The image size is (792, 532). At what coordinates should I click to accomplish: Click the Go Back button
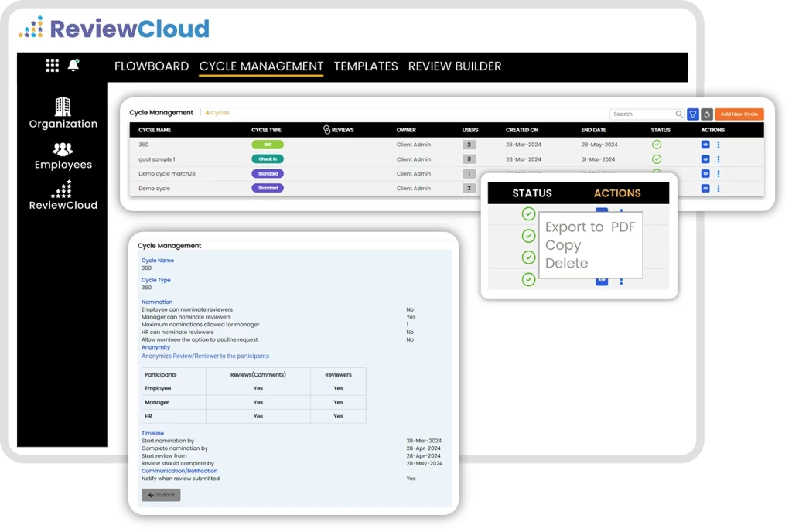161,495
